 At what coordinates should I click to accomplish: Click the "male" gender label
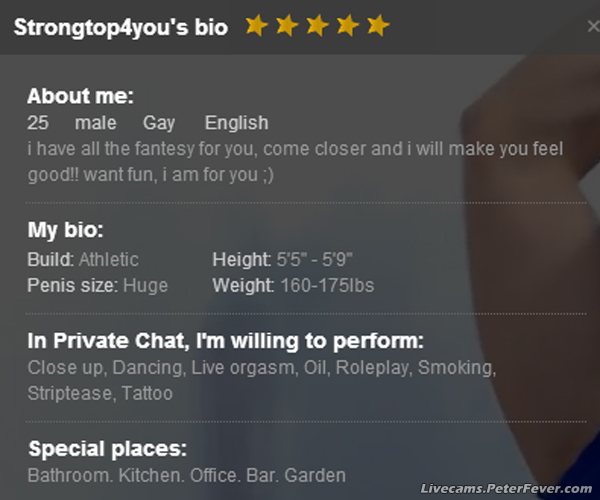[x=95, y=123]
